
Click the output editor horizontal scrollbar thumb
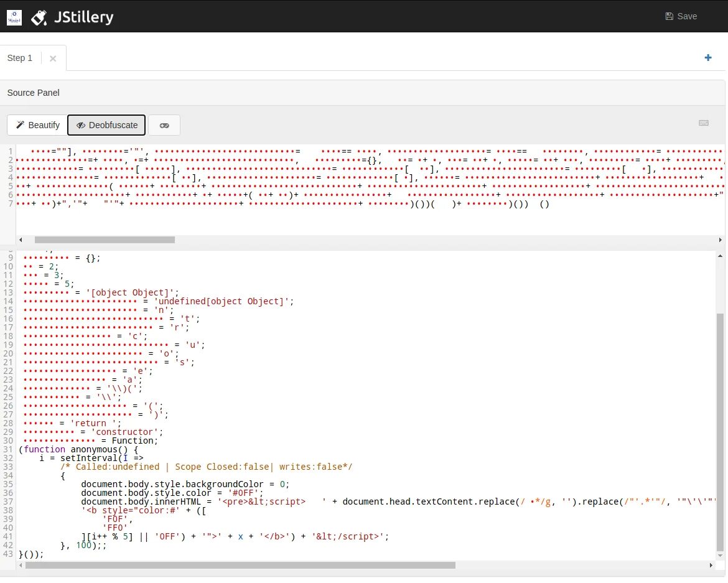point(241,566)
